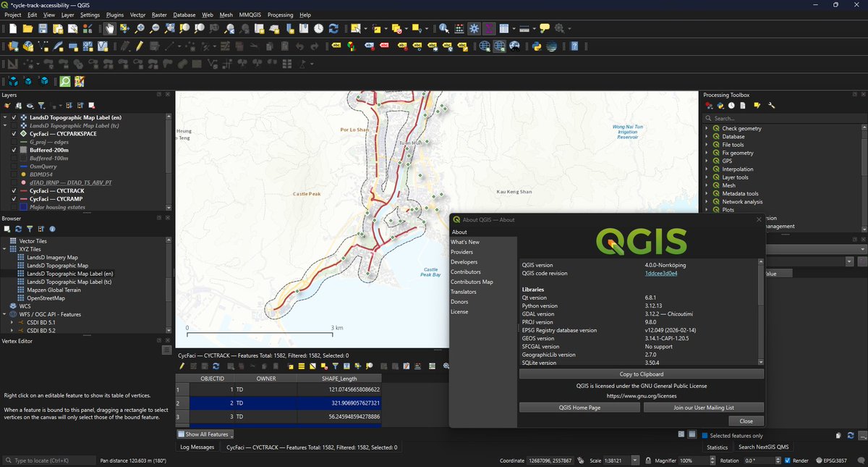Click the Help question mark icon
This screenshot has height=467, width=868.
pyautogui.click(x=574, y=46)
